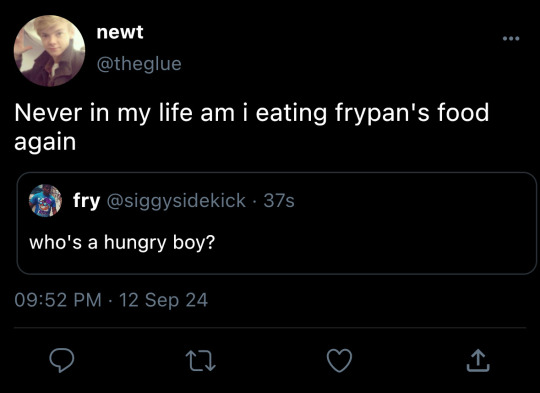Click the 37s quoted tweet time
540x393 pixels.
(279, 200)
